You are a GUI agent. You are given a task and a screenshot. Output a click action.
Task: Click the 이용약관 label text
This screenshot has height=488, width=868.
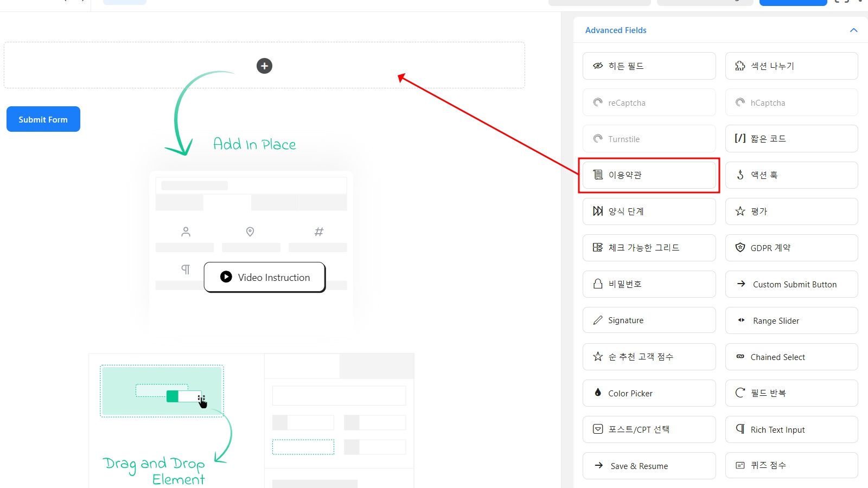pyautogui.click(x=625, y=175)
